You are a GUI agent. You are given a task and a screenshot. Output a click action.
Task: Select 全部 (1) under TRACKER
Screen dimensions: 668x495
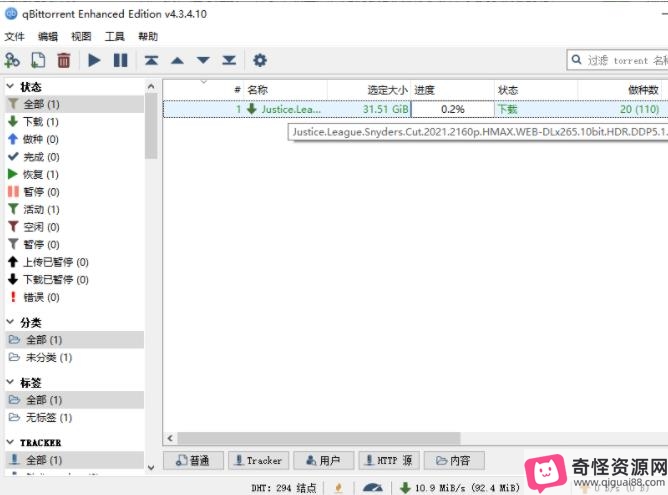coord(75,460)
